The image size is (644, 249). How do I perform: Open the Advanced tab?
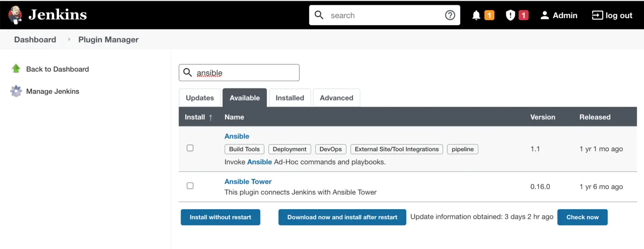coord(336,97)
